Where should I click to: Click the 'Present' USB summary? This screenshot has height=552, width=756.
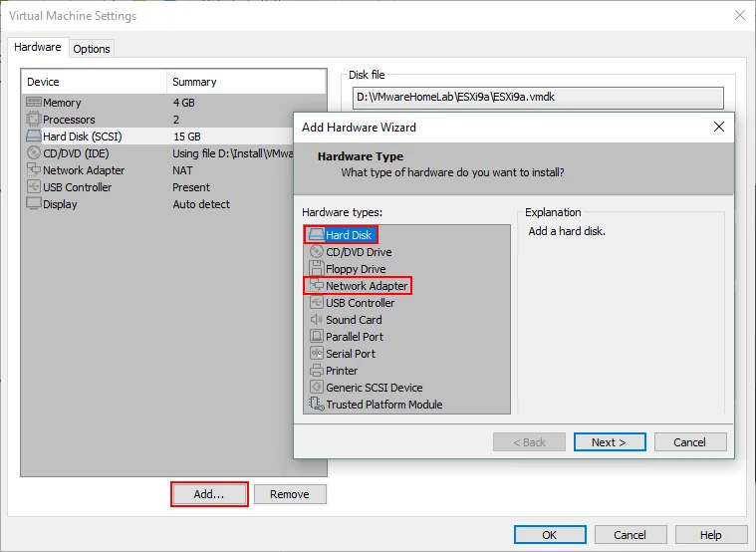191,187
